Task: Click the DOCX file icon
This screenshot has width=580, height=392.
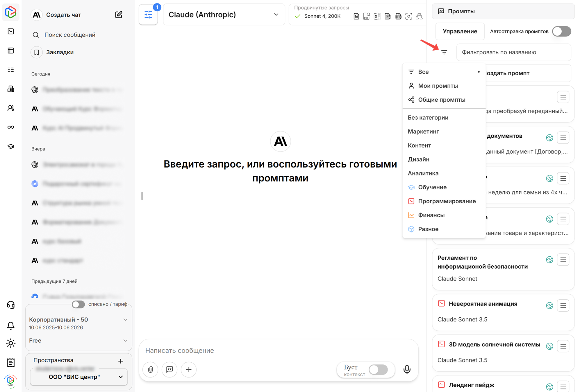Action: tap(398, 17)
